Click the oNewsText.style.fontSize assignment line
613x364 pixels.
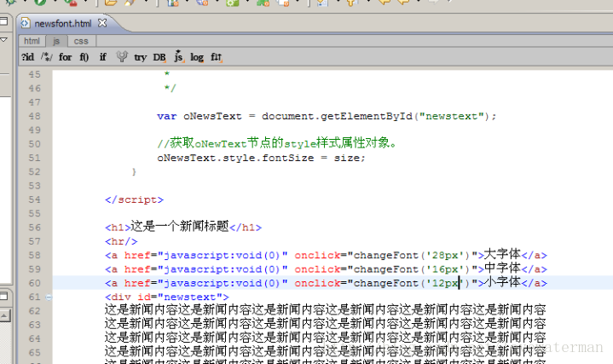(261, 158)
